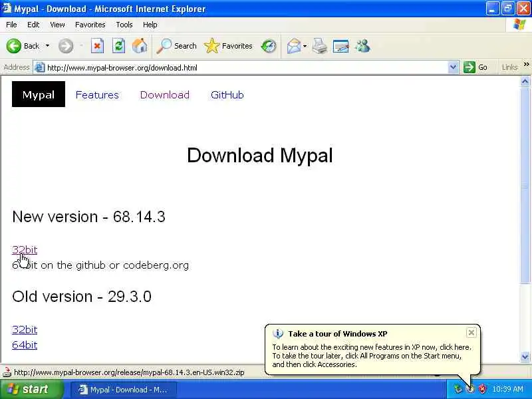
Task: Open the Favorites star toolbar button
Action: pyautogui.click(x=228, y=46)
